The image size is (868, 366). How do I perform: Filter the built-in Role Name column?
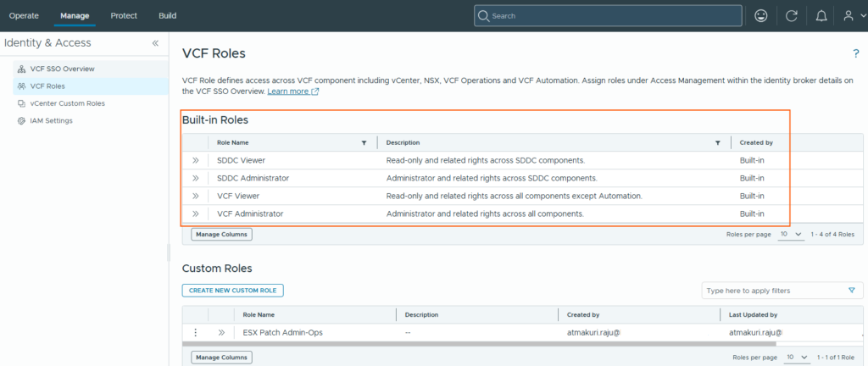click(x=364, y=142)
